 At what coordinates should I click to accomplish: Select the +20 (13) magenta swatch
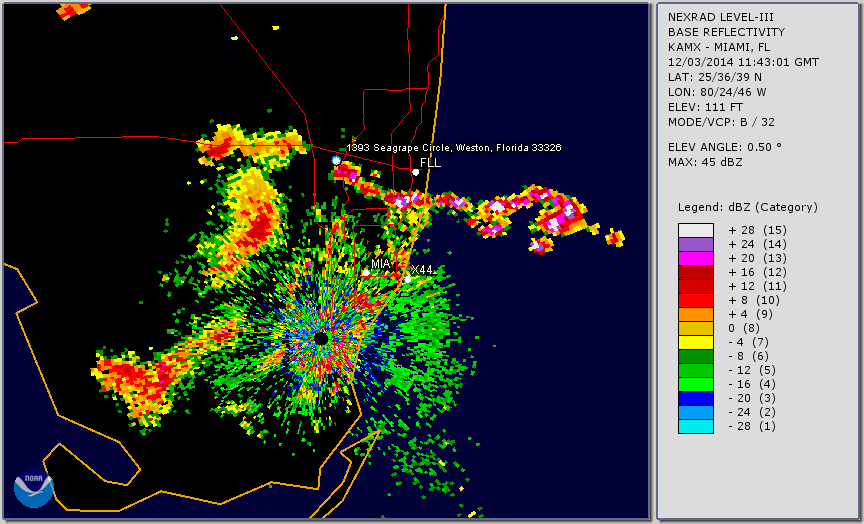click(696, 258)
